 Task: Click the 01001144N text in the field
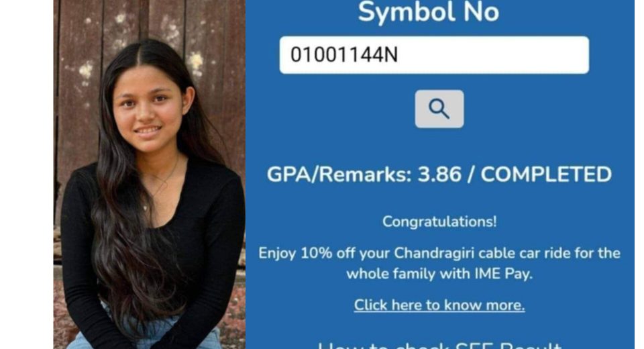pos(343,54)
